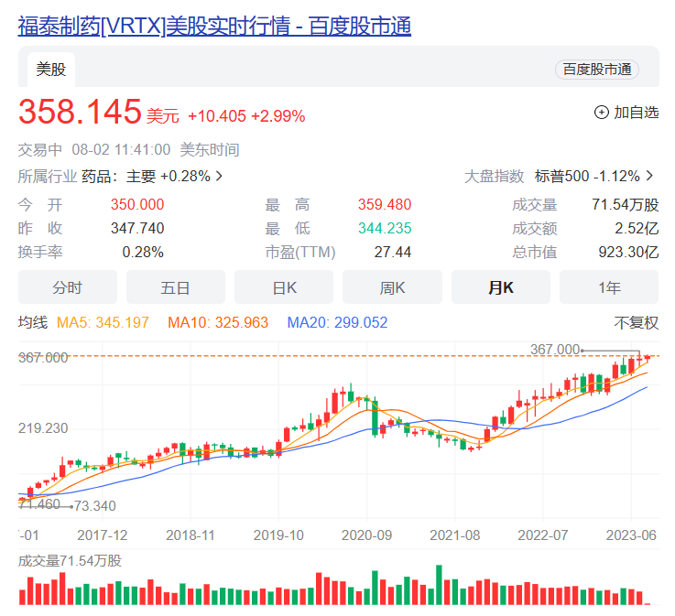Click the 百度股市通 badge button
This screenshot has width=675, height=616.
coord(596,70)
